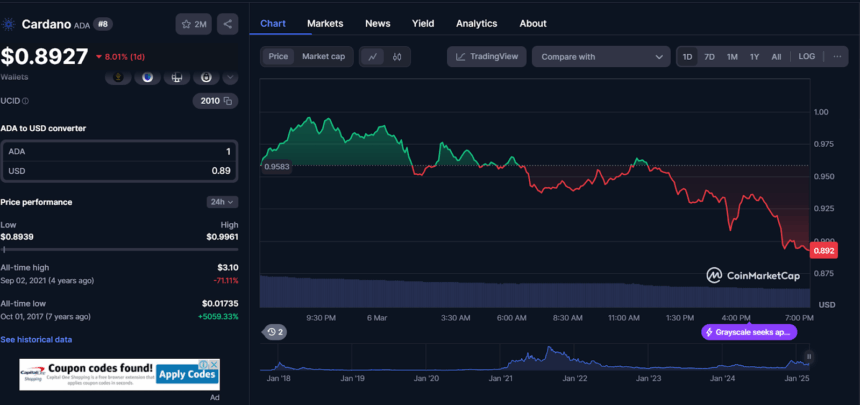Open the share icon button

[x=228, y=24]
